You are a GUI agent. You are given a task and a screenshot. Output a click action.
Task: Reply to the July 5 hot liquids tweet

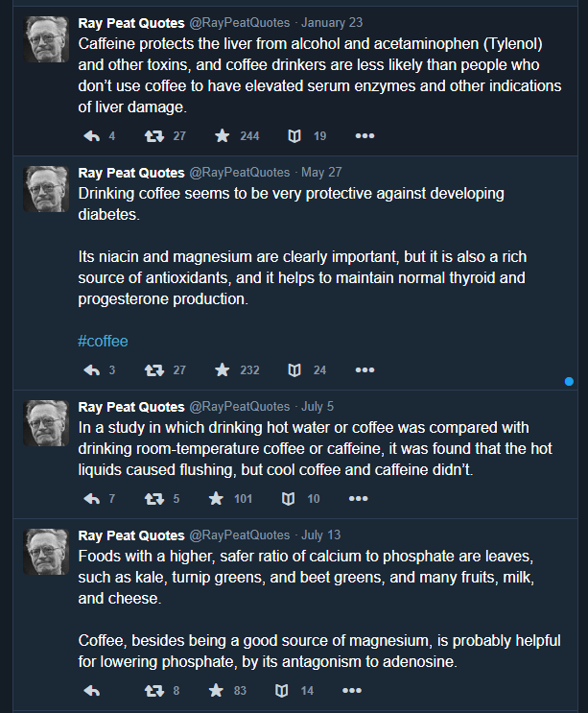coord(93,498)
